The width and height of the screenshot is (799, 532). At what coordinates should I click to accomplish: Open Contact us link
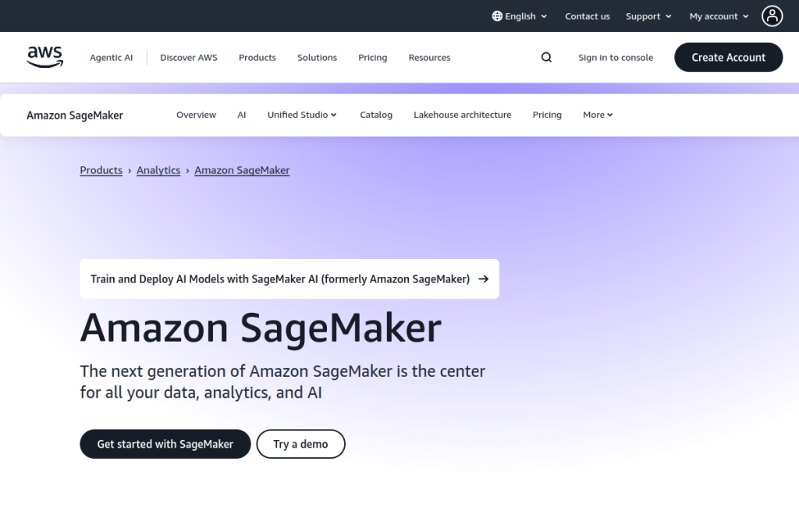[587, 16]
